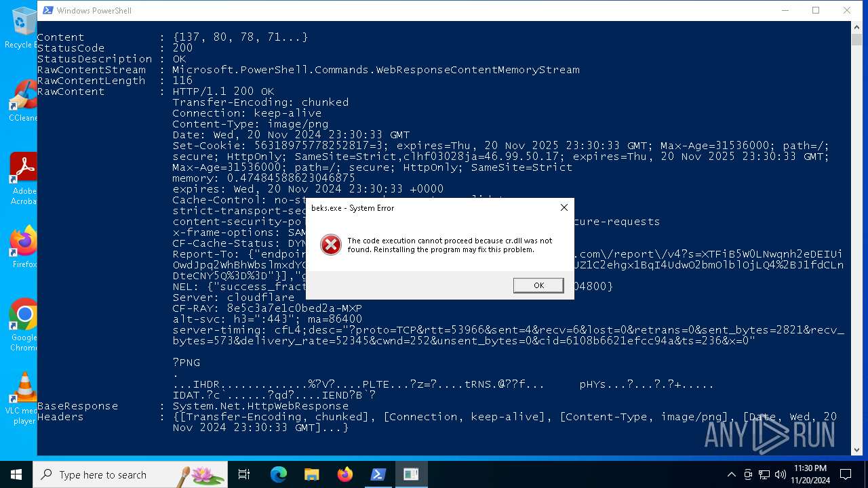
Task: Open the network status tray icon
Action: point(764,474)
